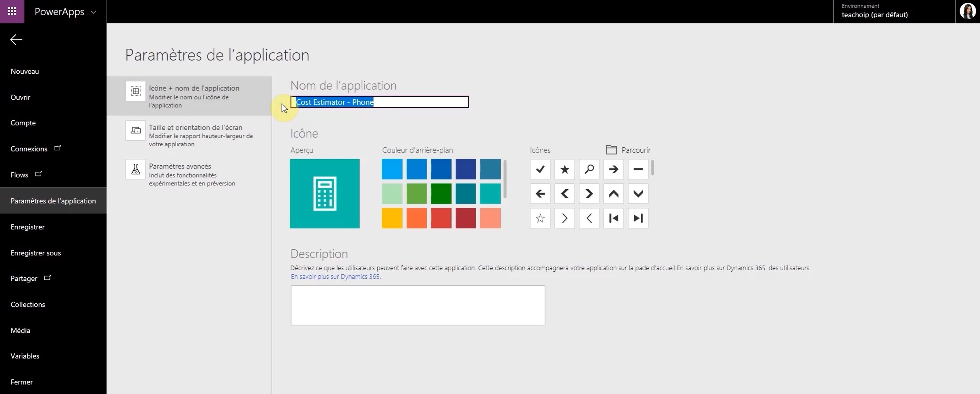Click the color palette scrollbar
The height and width of the screenshot is (394, 980).
coord(505,179)
